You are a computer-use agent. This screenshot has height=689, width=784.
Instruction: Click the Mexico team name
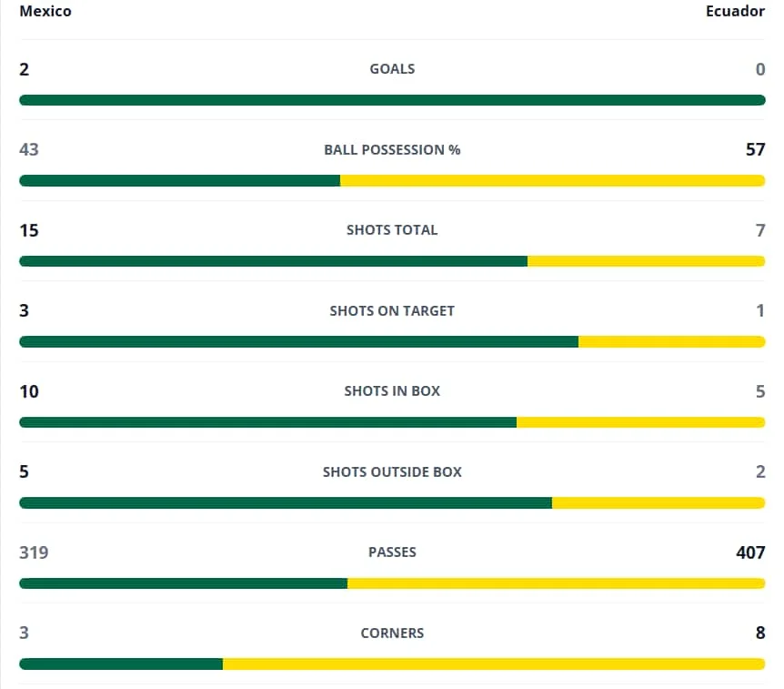45,11
